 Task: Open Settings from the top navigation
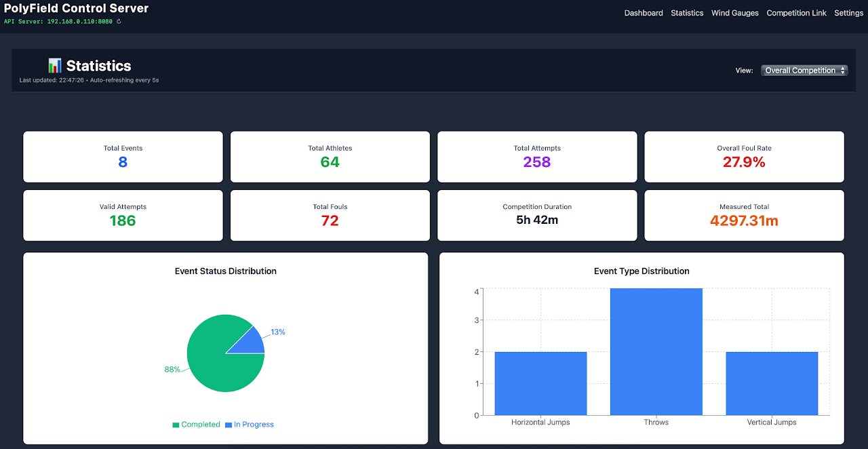[x=848, y=13]
